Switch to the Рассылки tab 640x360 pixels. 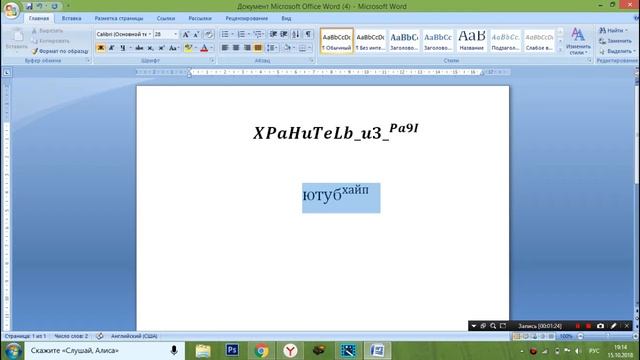tap(200, 19)
